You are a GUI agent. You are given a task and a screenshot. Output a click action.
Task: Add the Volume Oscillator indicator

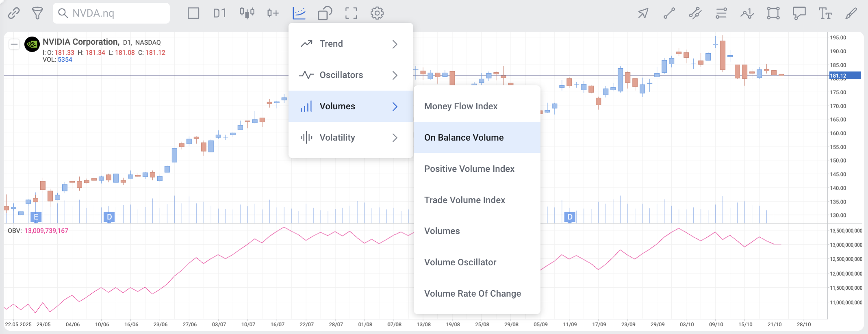[477, 262]
